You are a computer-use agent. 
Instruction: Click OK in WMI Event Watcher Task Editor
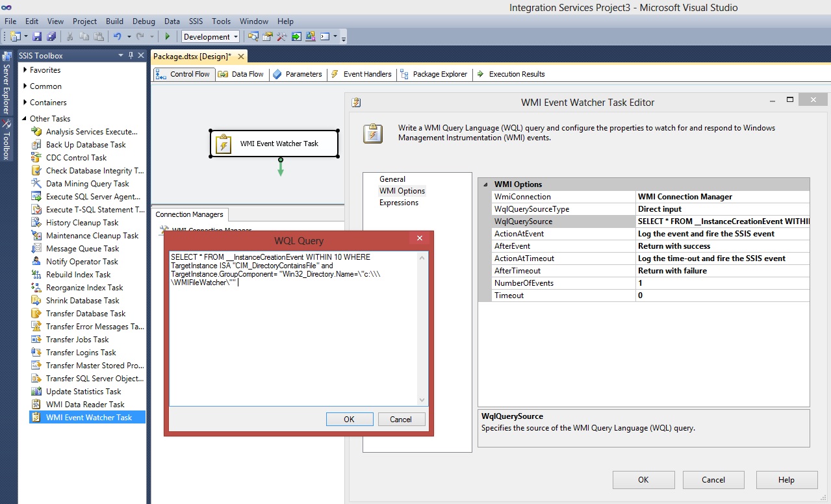643,480
